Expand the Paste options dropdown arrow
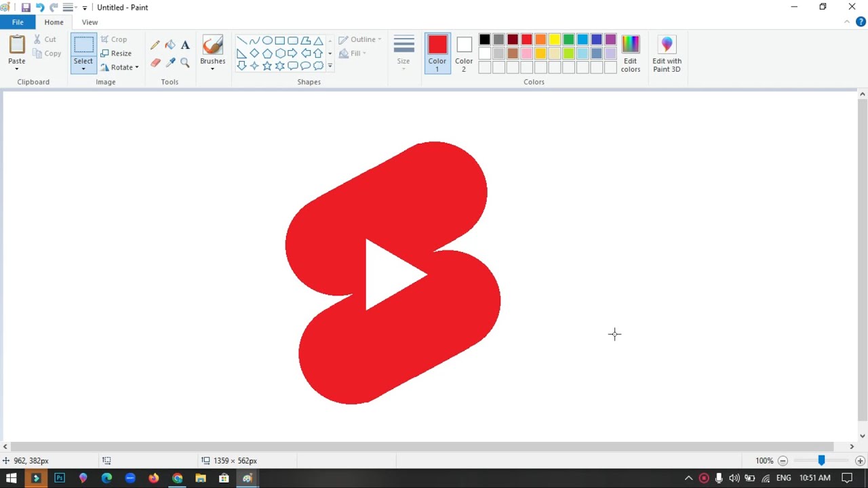 17,68
